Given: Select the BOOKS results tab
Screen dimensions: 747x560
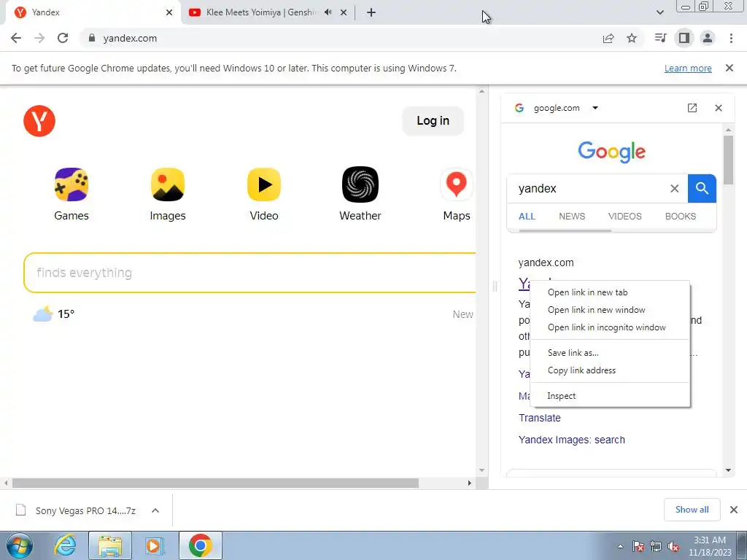Looking at the screenshot, I should tap(681, 216).
